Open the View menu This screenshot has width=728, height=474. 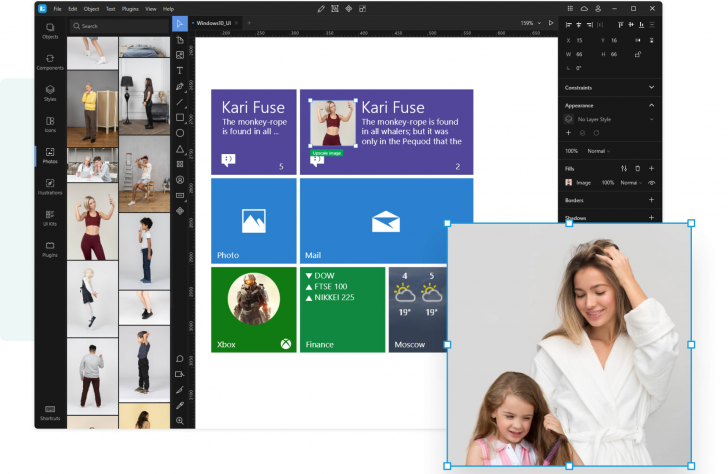pos(150,9)
